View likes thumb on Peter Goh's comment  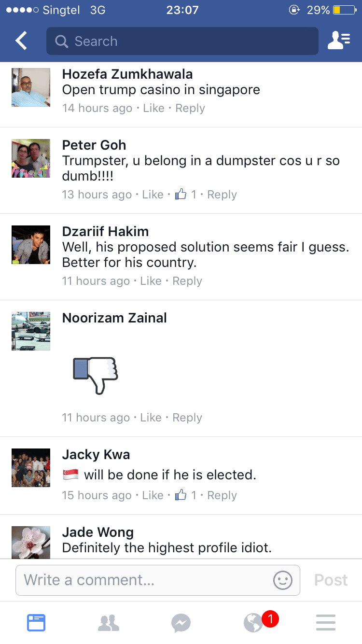click(x=181, y=195)
